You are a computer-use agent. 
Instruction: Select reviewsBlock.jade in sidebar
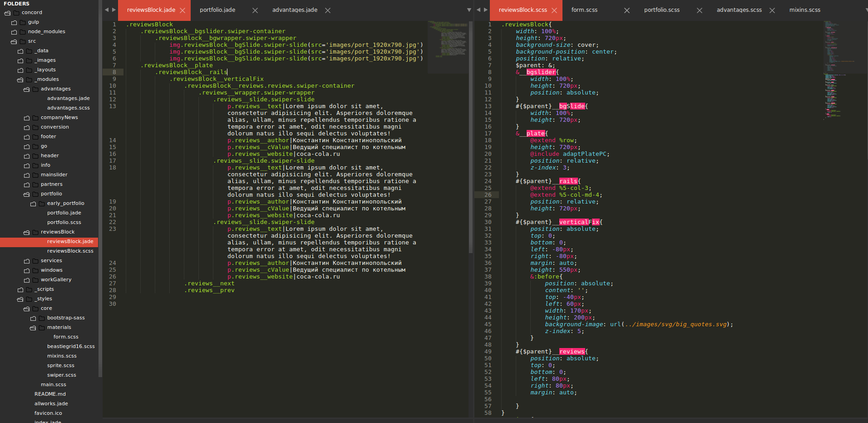[70, 241]
